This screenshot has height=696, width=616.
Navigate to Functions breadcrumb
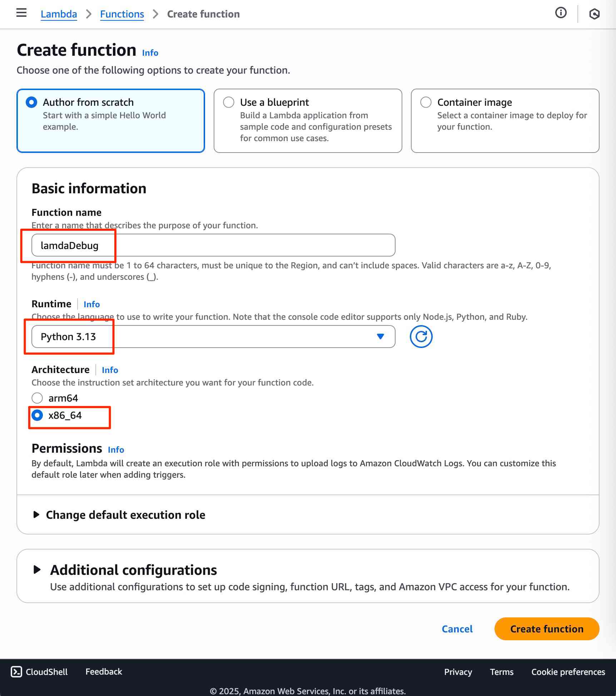122,14
